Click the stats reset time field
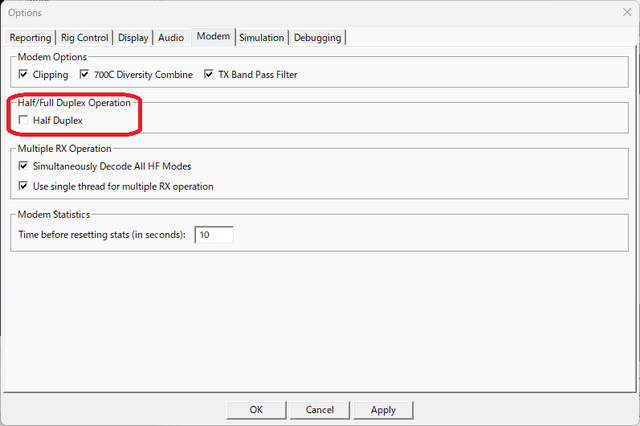This screenshot has width=640, height=426. tap(214, 235)
